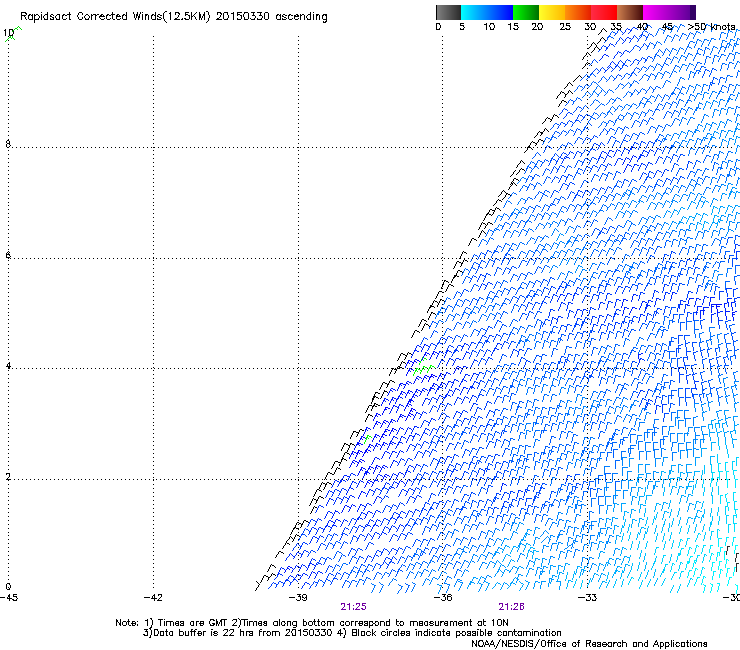Click the red 30-35 knots color swatch
This screenshot has height=650, width=740.
604,12
